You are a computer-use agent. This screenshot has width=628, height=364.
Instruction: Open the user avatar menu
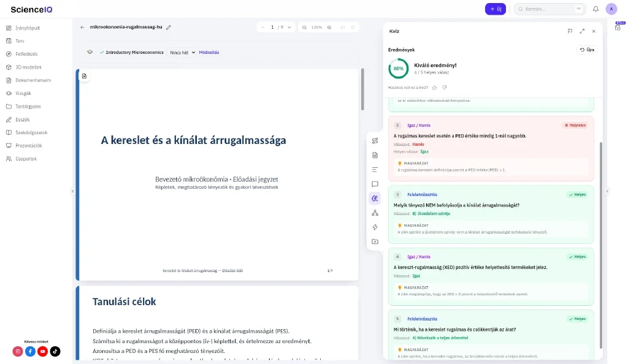pyautogui.click(x=611, y=9)
